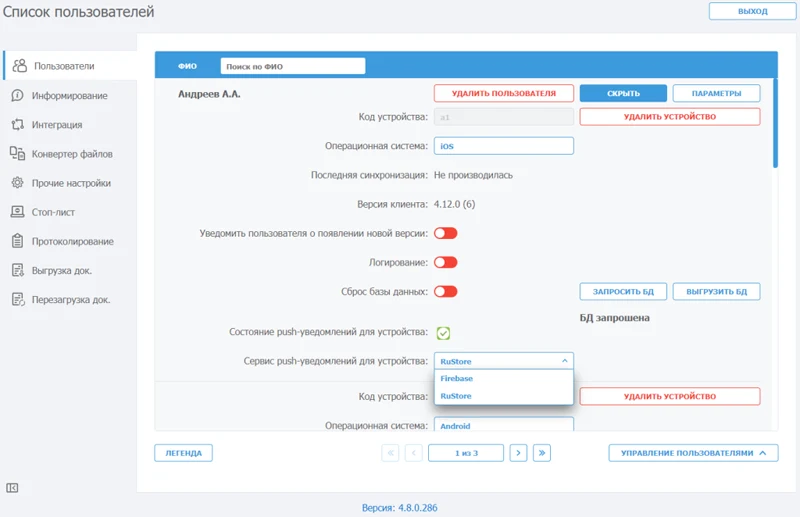Collapse the sidebar with bottom-left icon
The height and width of the screenshot is (517, 800).
click(x=12, y=488)
